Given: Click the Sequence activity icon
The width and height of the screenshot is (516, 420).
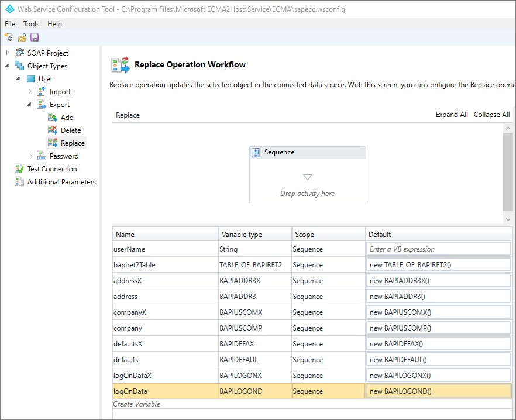Looking at the screenshot, I should point(256,153).
